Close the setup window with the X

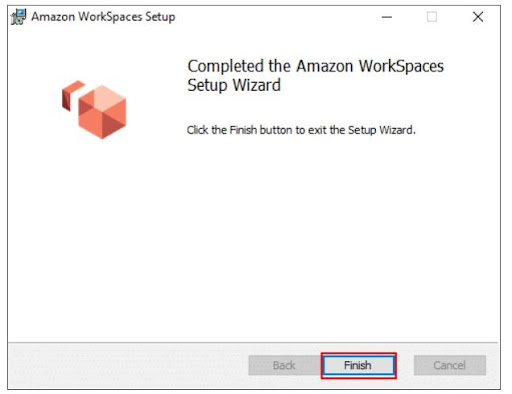478,17
